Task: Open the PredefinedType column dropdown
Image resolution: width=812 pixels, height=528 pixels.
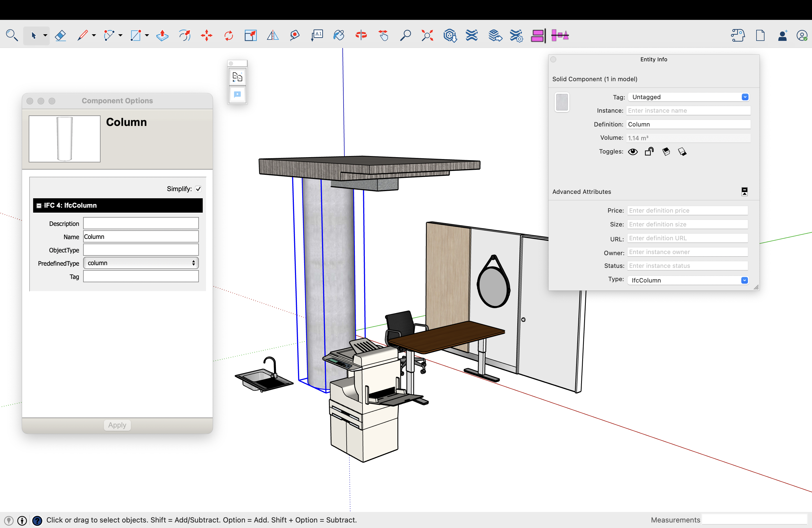Action: pos(141,263)
